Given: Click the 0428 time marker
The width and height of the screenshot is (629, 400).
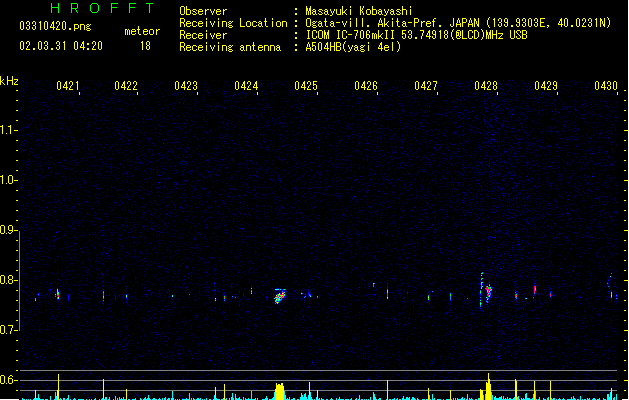Looking at the screenshot, I should (x=486, y=86).
